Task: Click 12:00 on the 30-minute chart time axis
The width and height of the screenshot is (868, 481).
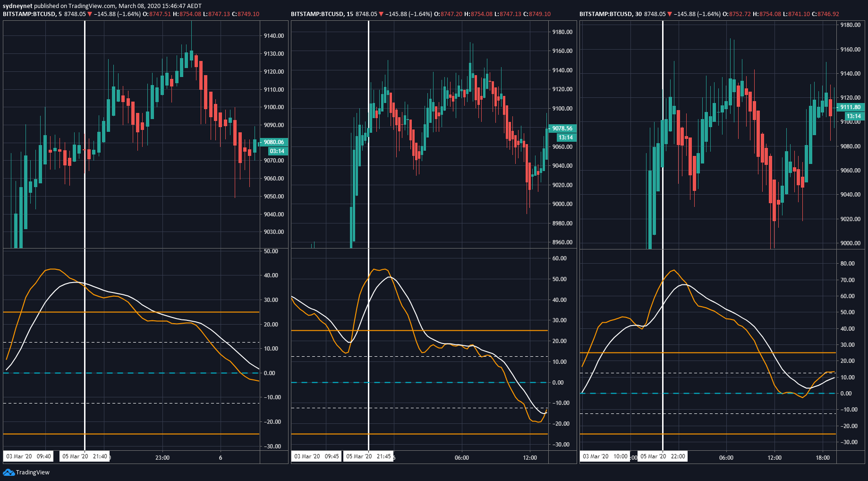Action: 774,457
